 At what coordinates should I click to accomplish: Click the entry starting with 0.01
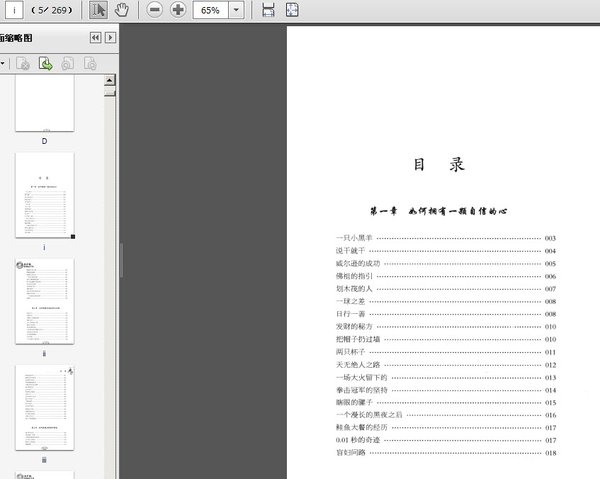coord(446,440)
